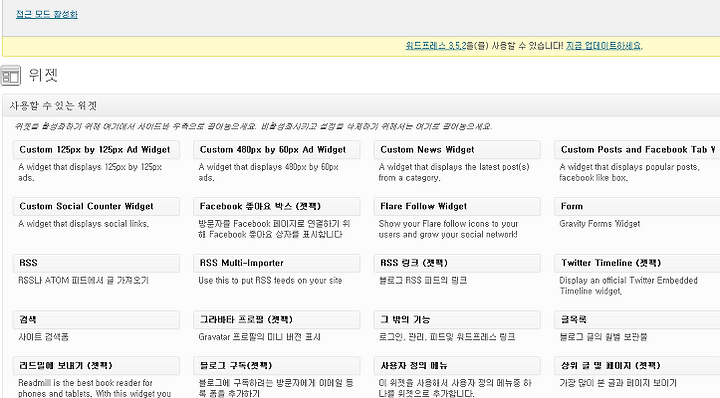Click description 'Display an official Twitter Embedded Timeline widget.'
The width and height of the screenshot is (720, 398).
click(x=628, y=286)
